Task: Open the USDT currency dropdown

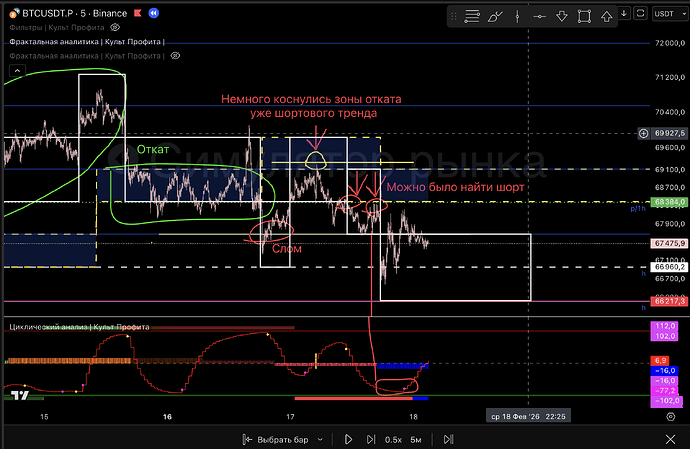Action: (664, 13)
